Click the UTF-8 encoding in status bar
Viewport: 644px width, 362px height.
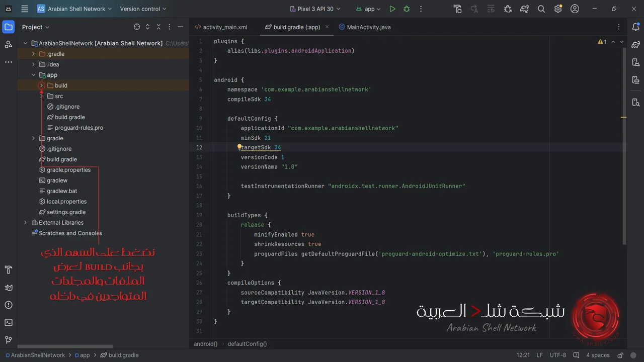tap(557, 355)
